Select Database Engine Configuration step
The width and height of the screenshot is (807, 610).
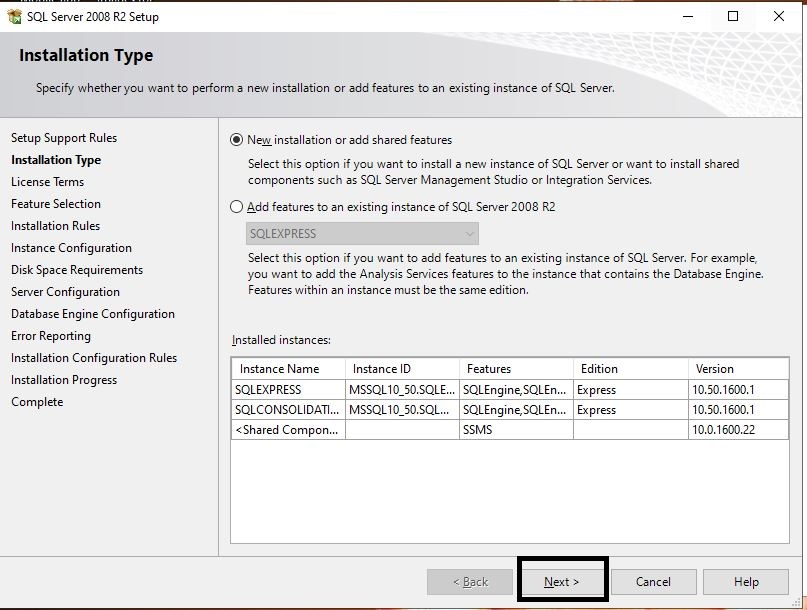[x=93, y=314]
